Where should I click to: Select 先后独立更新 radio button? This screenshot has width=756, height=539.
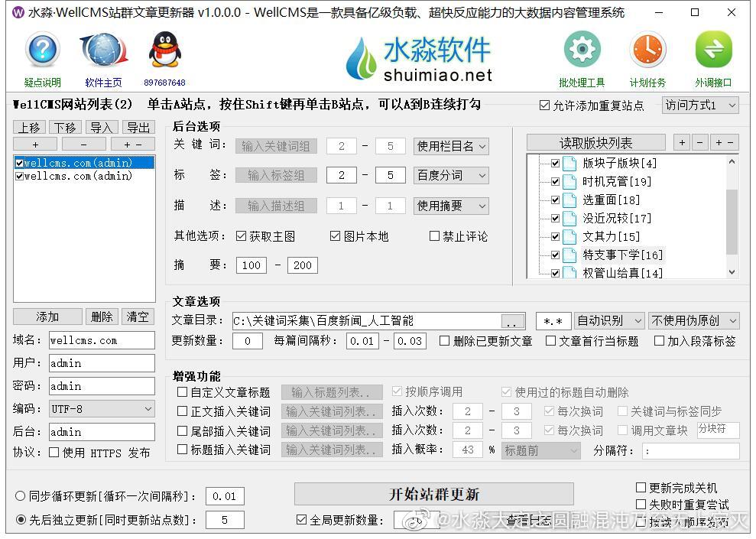(x=20, y=520)
